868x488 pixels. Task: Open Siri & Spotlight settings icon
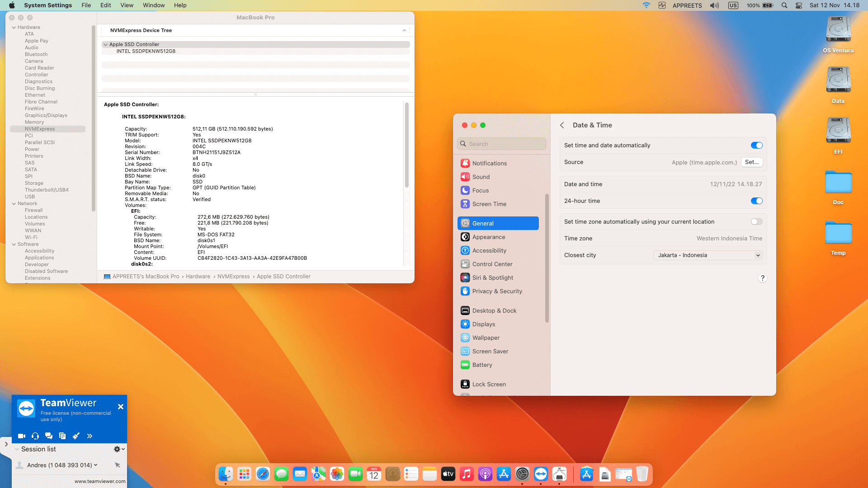(465, 277)
